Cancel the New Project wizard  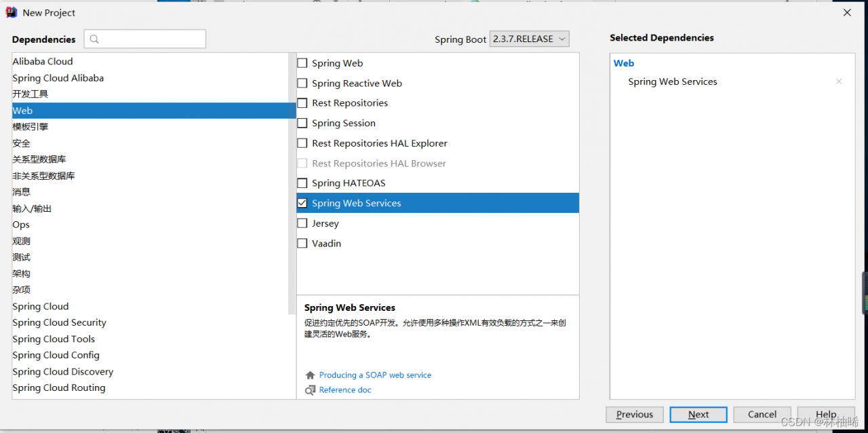762,415
